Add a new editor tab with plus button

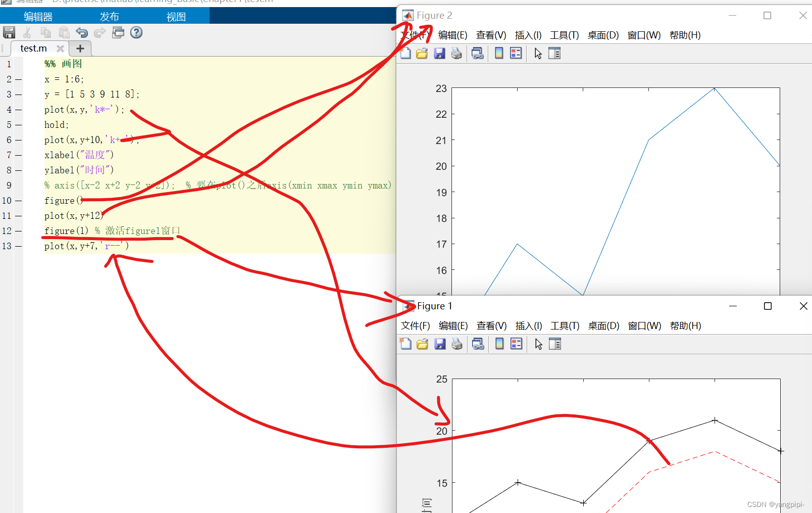click(x=80, y=49)
